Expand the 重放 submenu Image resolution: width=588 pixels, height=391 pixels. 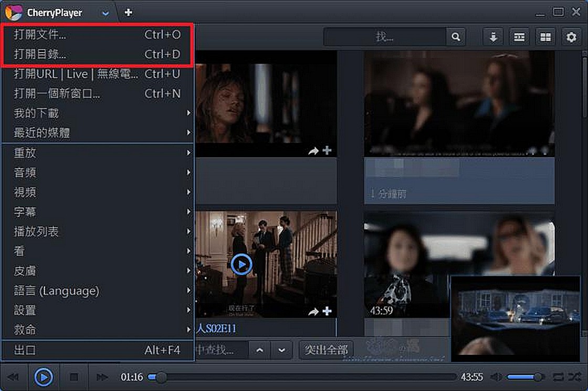click(98, 153)
